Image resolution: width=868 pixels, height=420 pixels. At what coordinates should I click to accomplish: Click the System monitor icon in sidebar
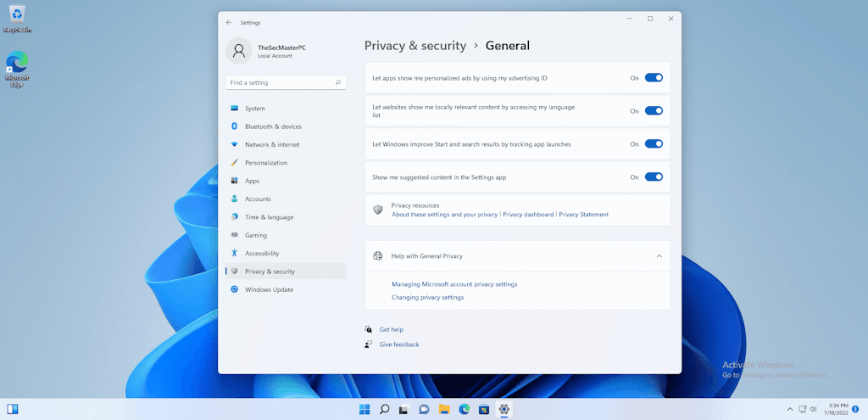(234, 108)
